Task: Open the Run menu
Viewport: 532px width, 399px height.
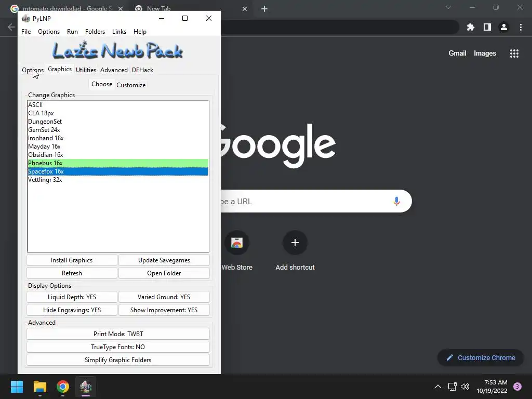Action: click(72, 32)
